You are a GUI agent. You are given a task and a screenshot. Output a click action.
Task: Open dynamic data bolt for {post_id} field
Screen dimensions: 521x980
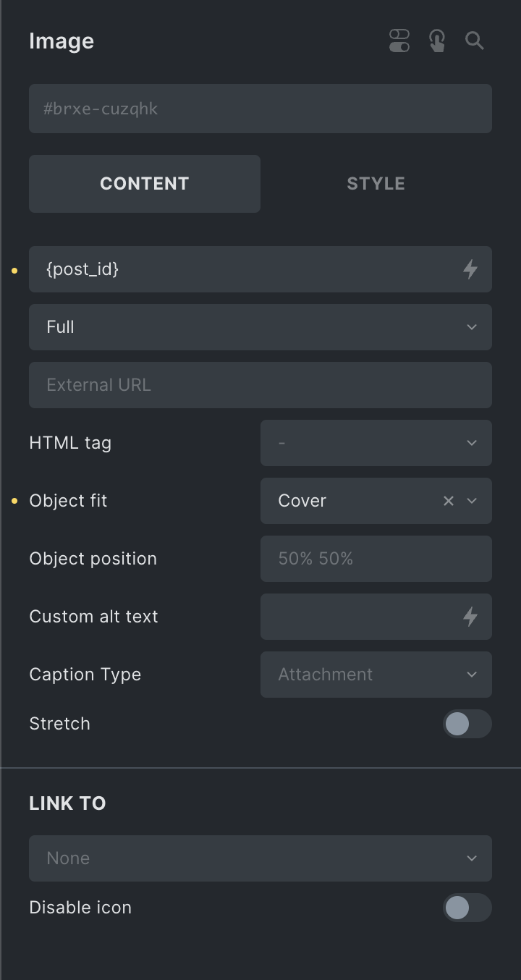coord(470,269)
